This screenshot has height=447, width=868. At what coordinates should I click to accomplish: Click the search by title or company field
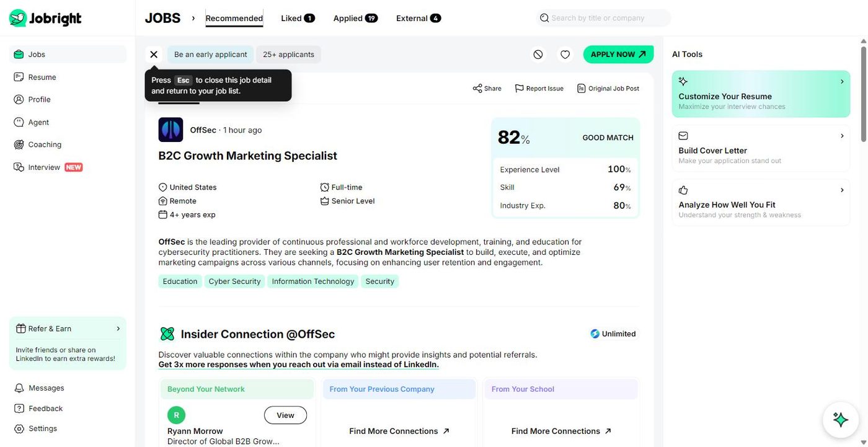pos(603,18)
